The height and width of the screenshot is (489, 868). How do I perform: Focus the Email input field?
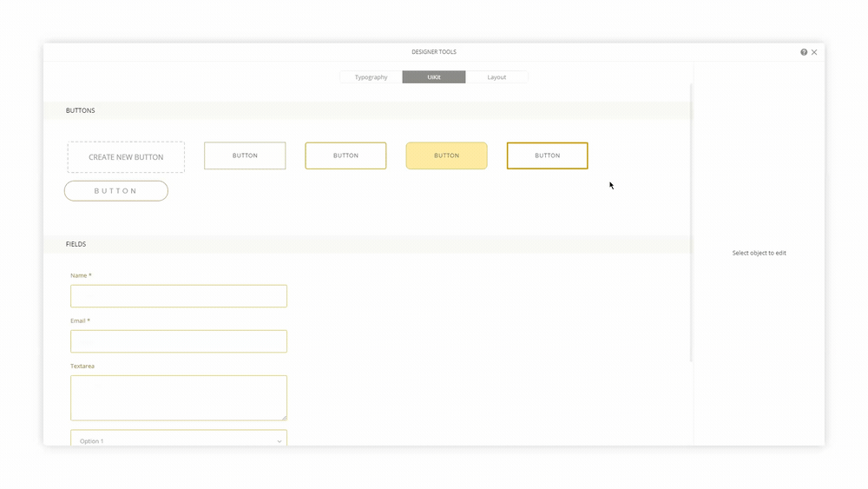[x=179, y=341]
